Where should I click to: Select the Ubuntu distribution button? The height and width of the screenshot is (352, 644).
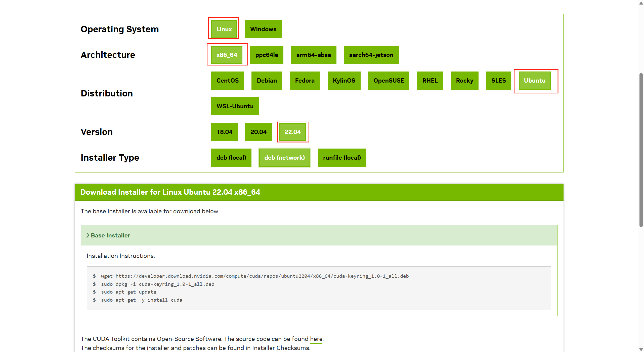coord(534,81)
